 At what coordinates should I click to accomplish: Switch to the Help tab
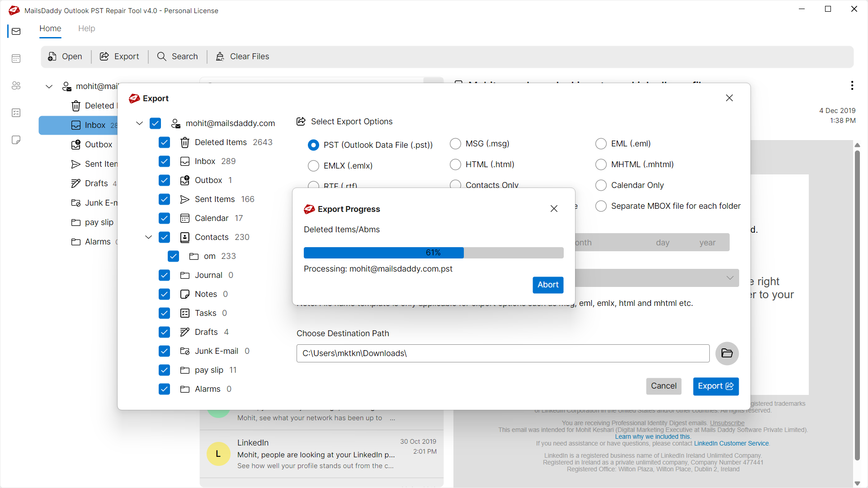point(86,28)
